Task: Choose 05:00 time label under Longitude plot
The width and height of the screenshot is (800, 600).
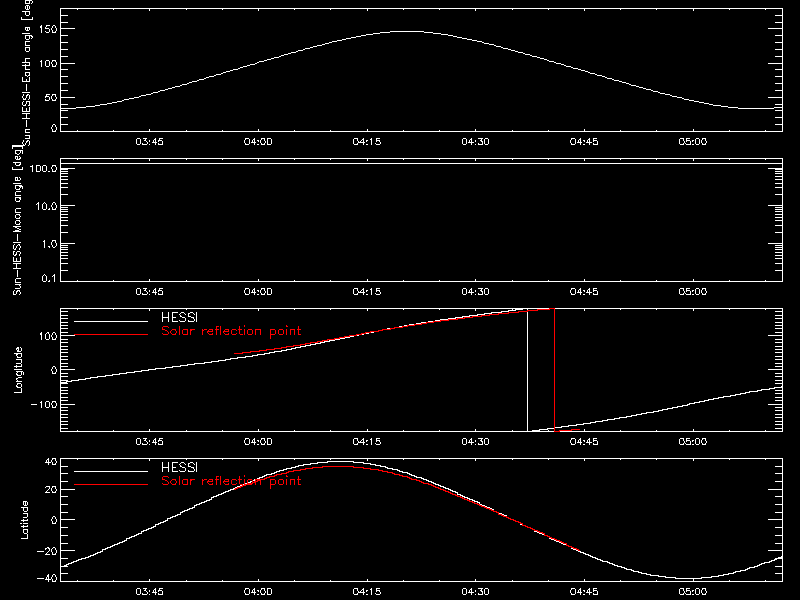Action: coord(693,441)
